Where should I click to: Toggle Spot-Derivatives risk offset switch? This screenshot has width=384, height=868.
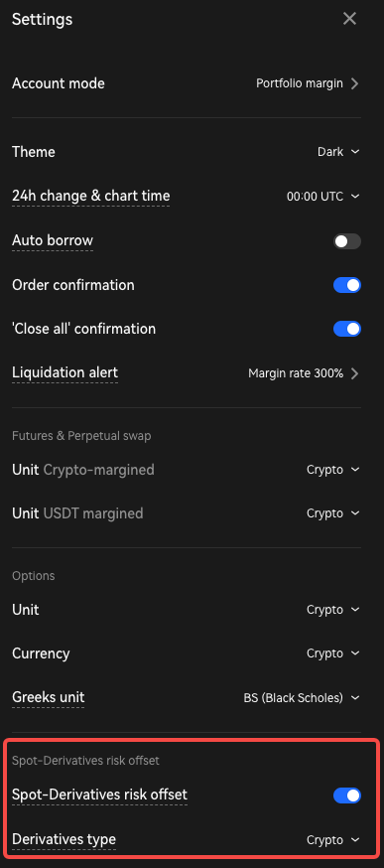coord(347,796)
